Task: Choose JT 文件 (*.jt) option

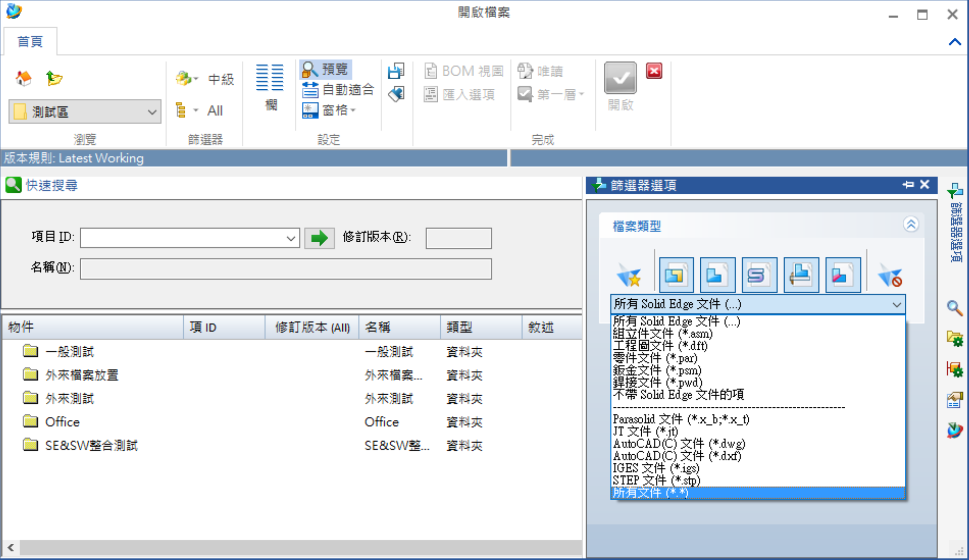Action: pyautogui.click(x=758, y=431)
